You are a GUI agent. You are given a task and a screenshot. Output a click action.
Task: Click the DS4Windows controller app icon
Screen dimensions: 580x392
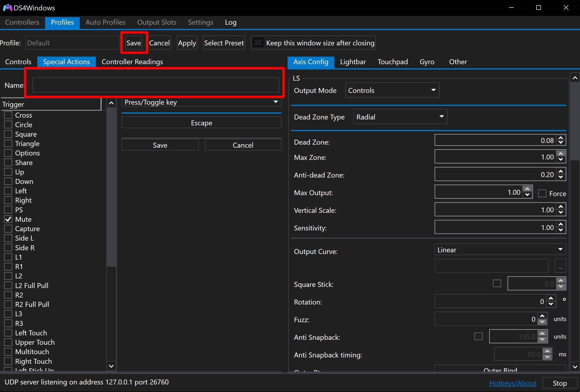8,8
